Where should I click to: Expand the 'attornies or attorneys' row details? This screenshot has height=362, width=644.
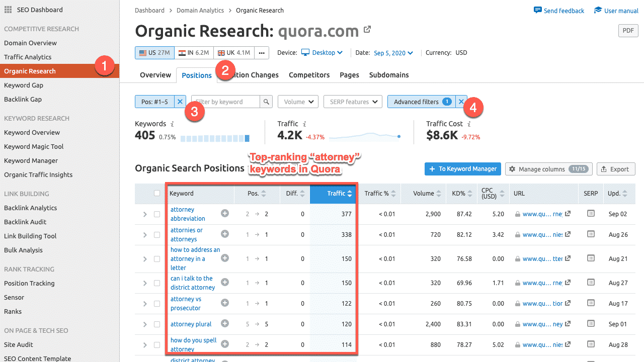pos(145,235)
